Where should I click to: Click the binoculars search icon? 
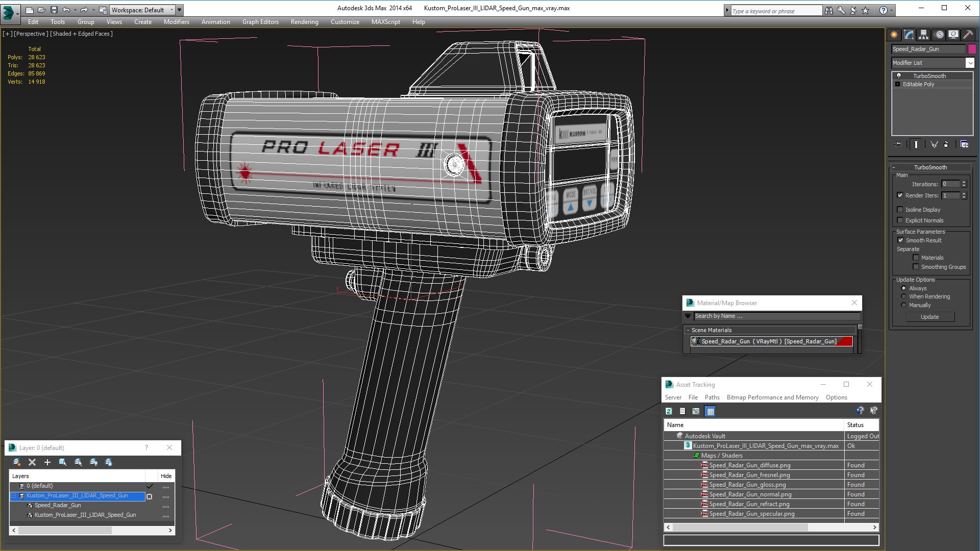(x=829, y=10)
